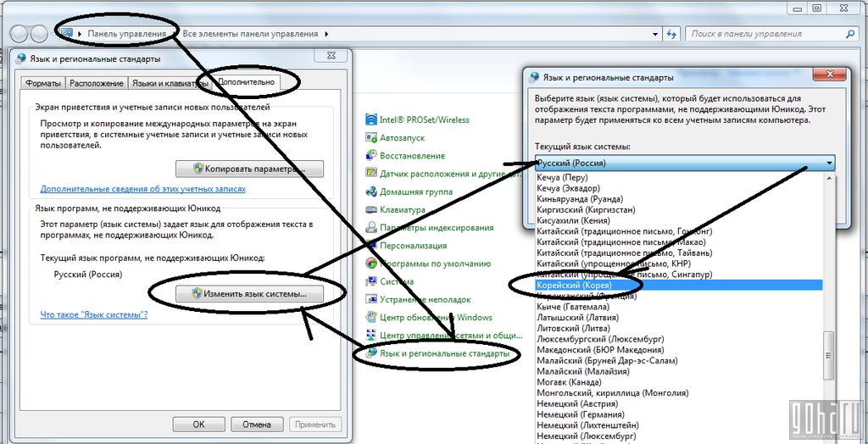
Task: Click the Forward navigation arrow button
Action: 38,34
